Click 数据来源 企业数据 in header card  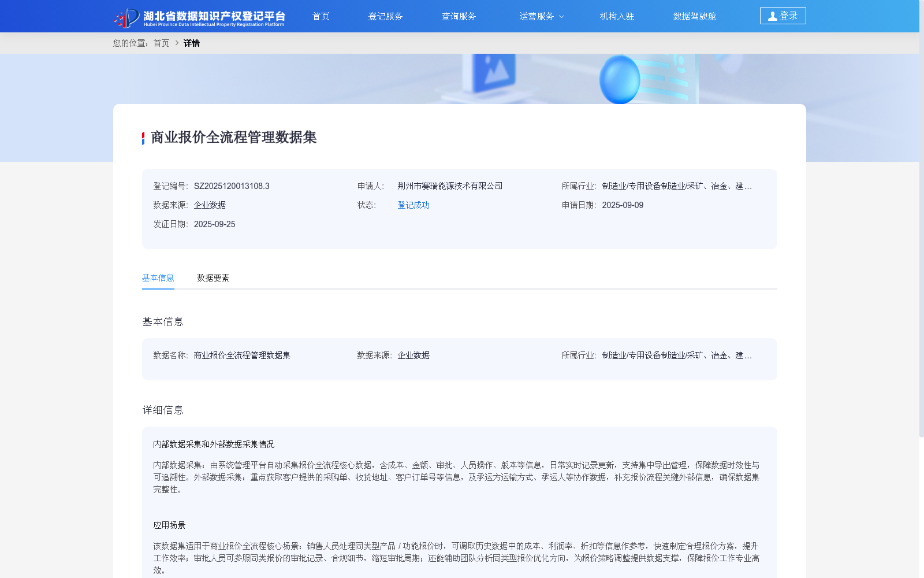point(210,205)
